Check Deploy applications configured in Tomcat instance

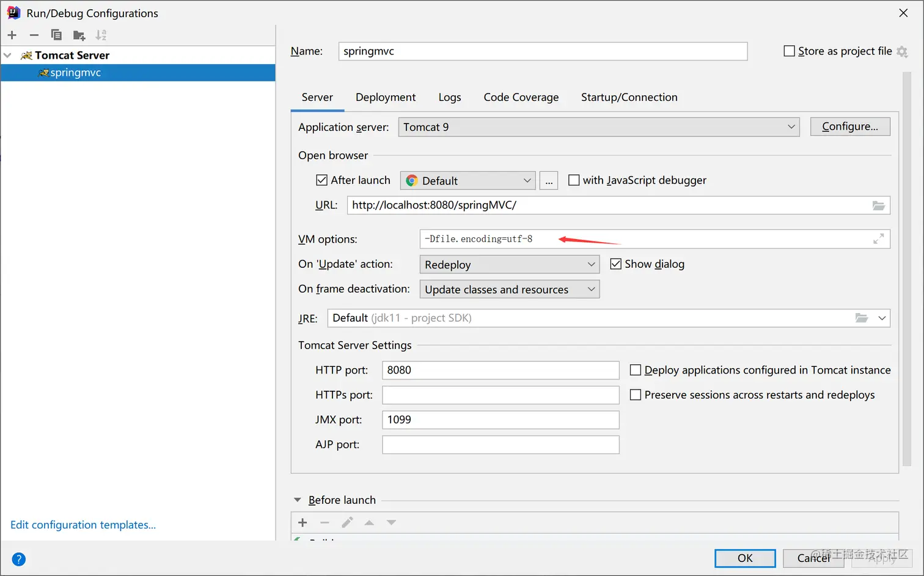pos(636,370)
